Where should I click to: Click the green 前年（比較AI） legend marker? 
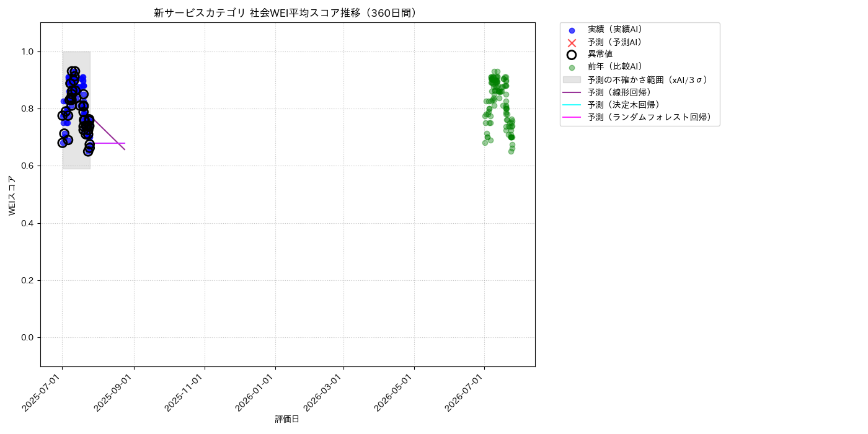[572, 68]
